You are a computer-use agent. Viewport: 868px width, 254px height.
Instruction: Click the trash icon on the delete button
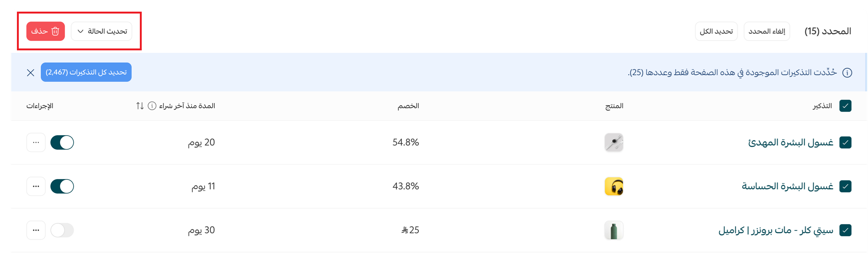point(55,32)
